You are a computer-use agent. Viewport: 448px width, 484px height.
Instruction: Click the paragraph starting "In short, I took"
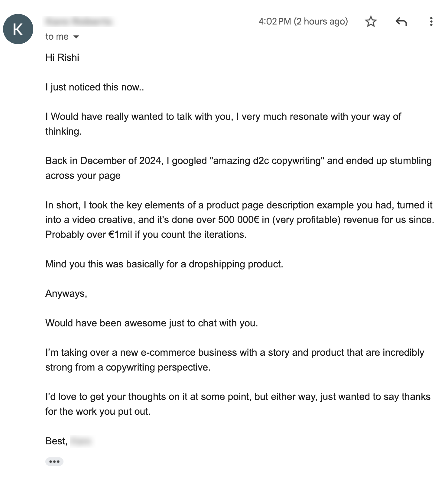pyautogui.click(x=239, y=220)
